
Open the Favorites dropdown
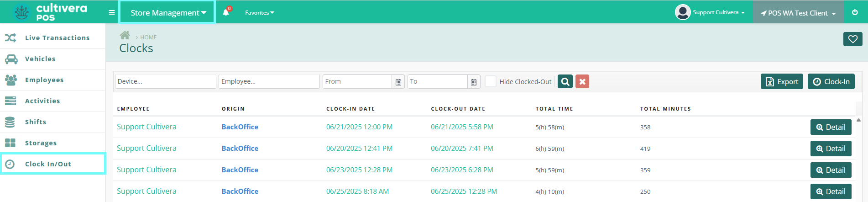259,13
